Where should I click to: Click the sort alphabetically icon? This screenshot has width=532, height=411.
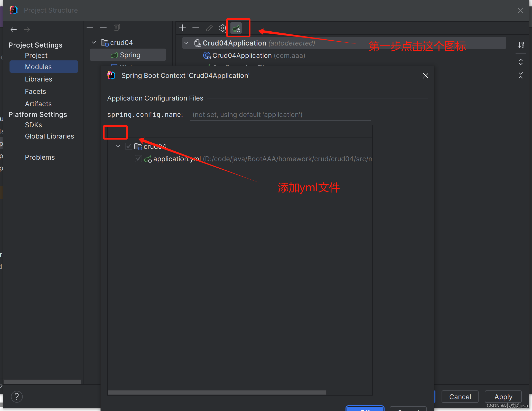tap(521, 45)
